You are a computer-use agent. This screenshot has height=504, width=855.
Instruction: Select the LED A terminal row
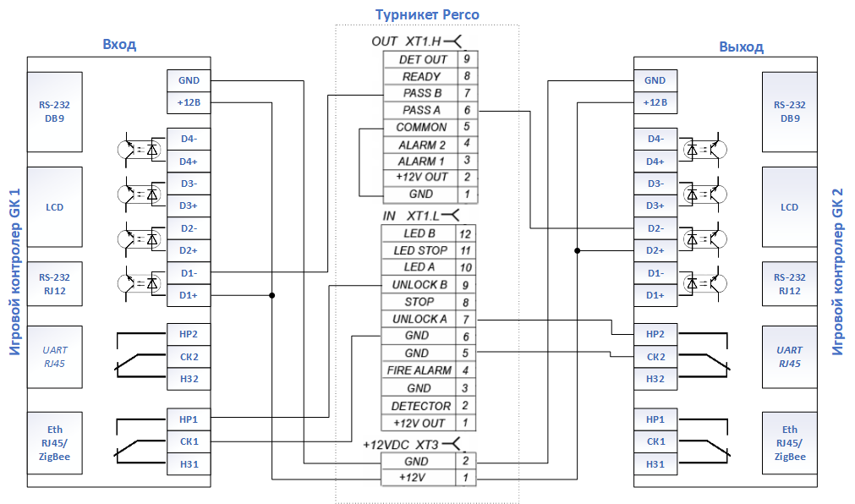[429, 267]
